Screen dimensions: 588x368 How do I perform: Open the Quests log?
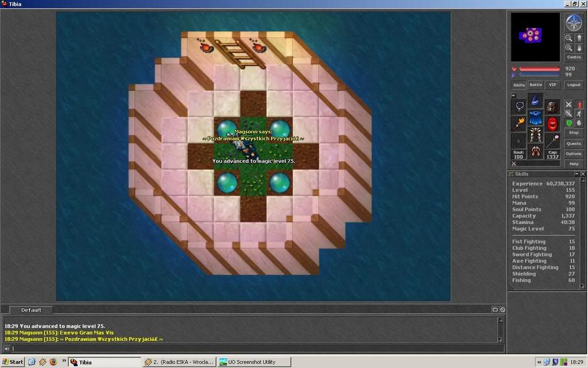(574, 143)
